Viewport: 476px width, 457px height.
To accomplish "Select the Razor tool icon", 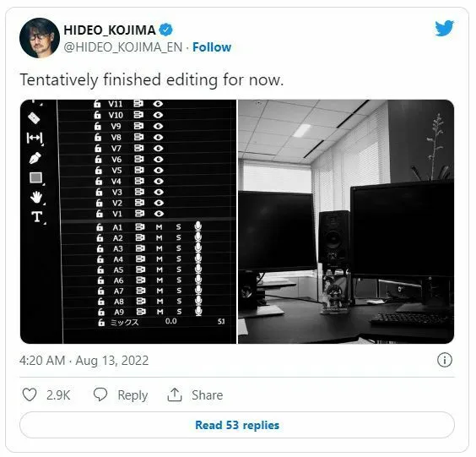I will [x=34, y=118].
